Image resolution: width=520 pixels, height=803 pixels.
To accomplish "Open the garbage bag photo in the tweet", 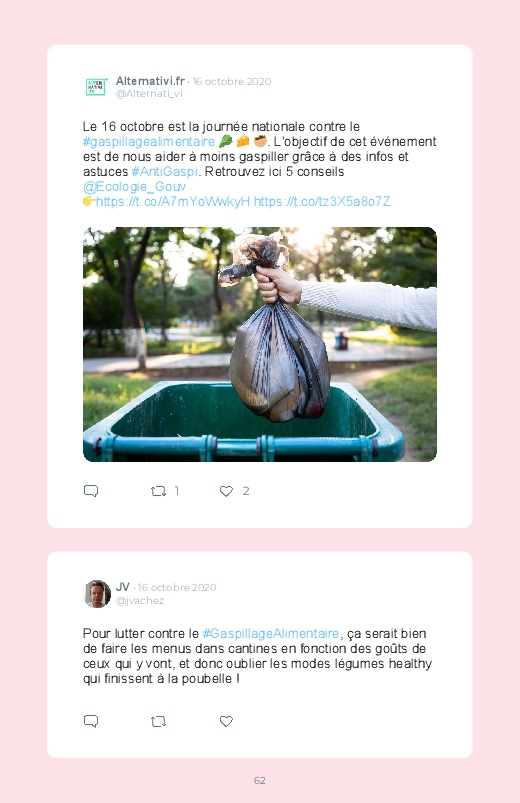I will coord(260,344).
